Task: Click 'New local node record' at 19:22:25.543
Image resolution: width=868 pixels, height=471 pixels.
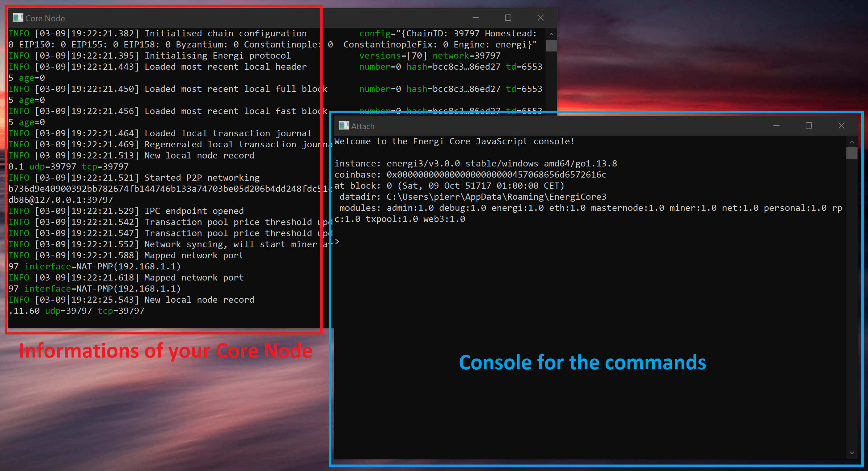Action: tap(199, 300)
